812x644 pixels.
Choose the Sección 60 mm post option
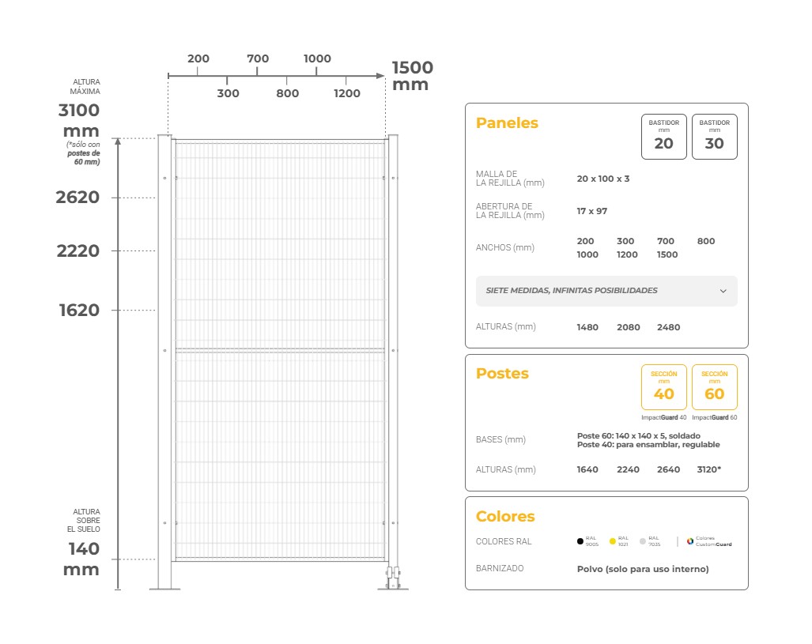(714, 387)
